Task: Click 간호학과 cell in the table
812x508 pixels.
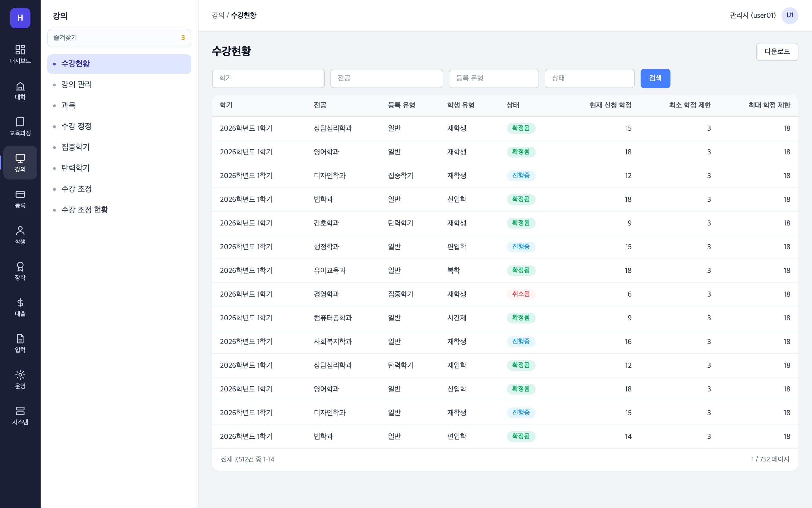Action: pos(326,223)
